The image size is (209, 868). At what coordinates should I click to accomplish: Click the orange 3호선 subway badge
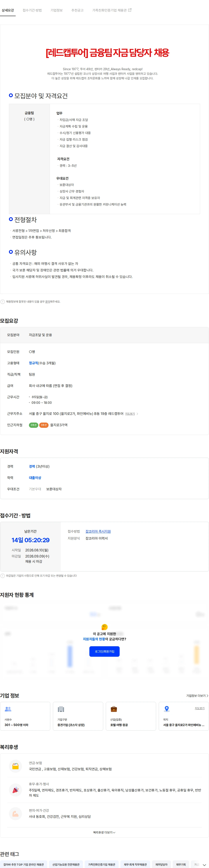pos(44,425)
